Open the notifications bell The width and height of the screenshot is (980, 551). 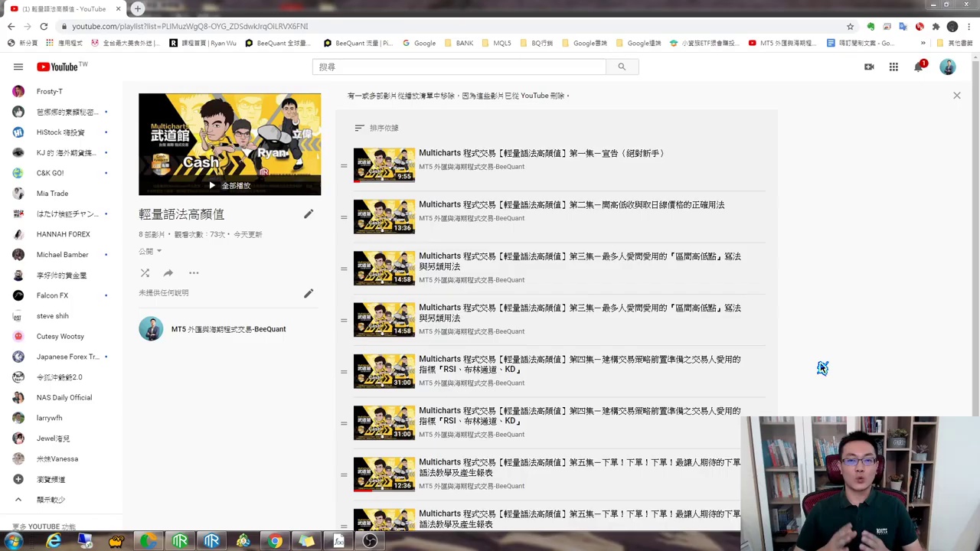[919, 67]
